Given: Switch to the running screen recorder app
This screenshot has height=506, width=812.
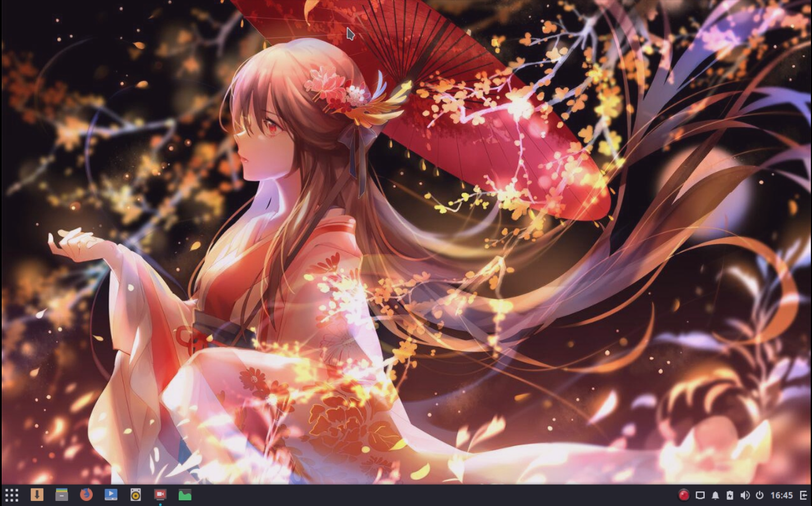Looking at the screenshot, I should [160, 495].
